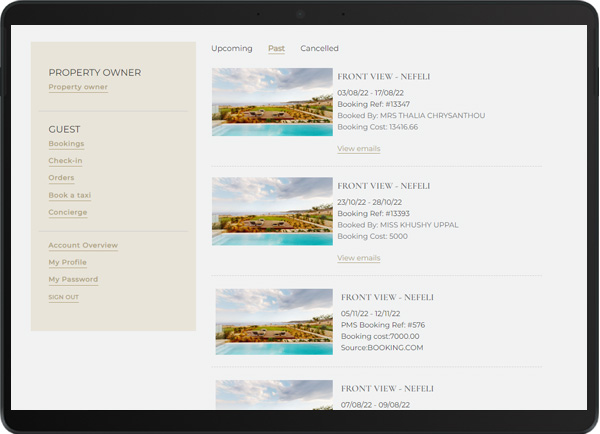Screen dimensions: 600x434
Task: Click dates 03/08/22 - 17/08/22
Action: coord(370,93)
